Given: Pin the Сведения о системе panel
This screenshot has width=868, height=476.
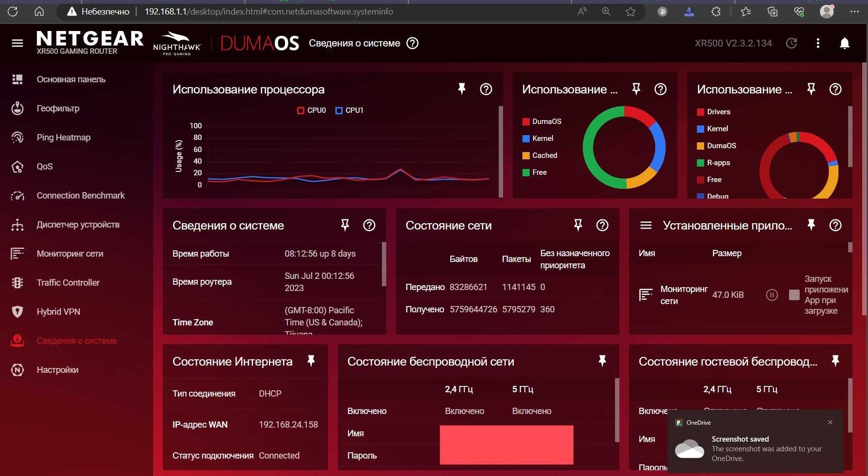Looking at the screenshot, I should pos(345,225).
